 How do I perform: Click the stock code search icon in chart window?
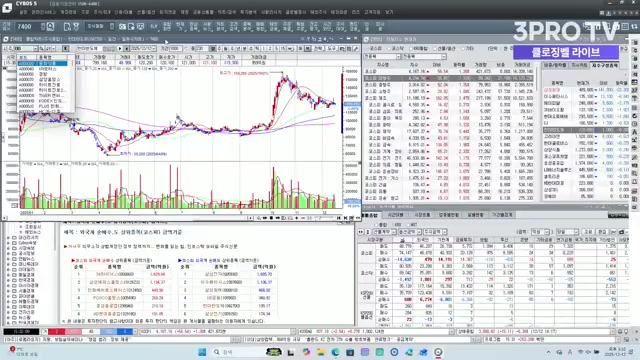[42, 49]
